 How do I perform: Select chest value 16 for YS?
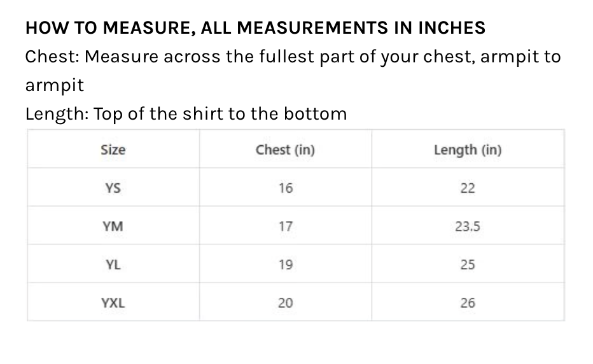285,188
